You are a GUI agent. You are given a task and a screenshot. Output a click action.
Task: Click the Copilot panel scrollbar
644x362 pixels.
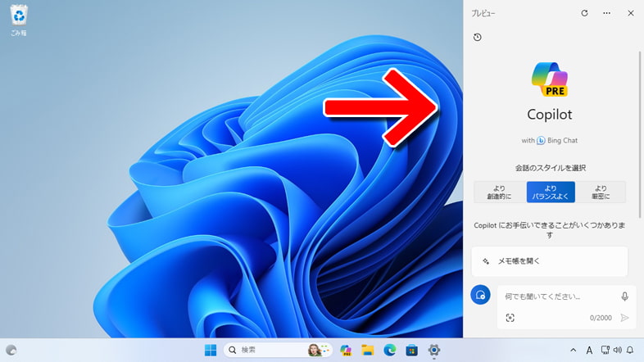[x=639, y=134]
